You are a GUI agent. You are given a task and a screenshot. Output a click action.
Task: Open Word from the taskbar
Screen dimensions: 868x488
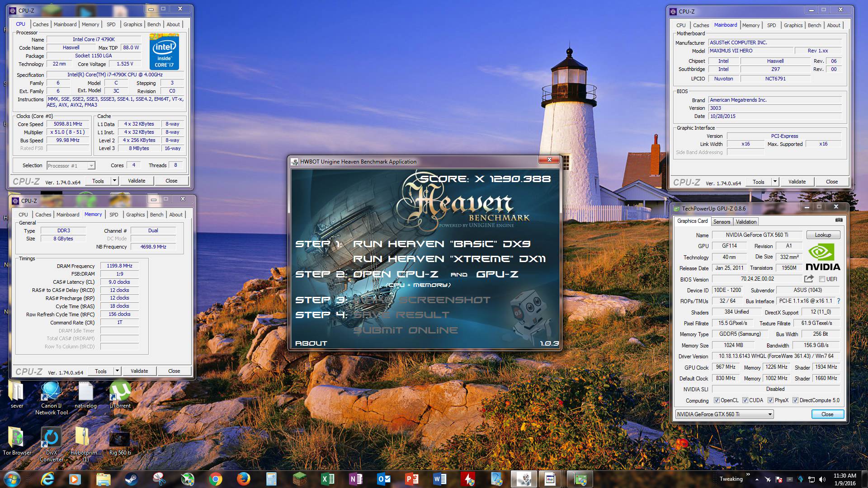pos(440,479)
